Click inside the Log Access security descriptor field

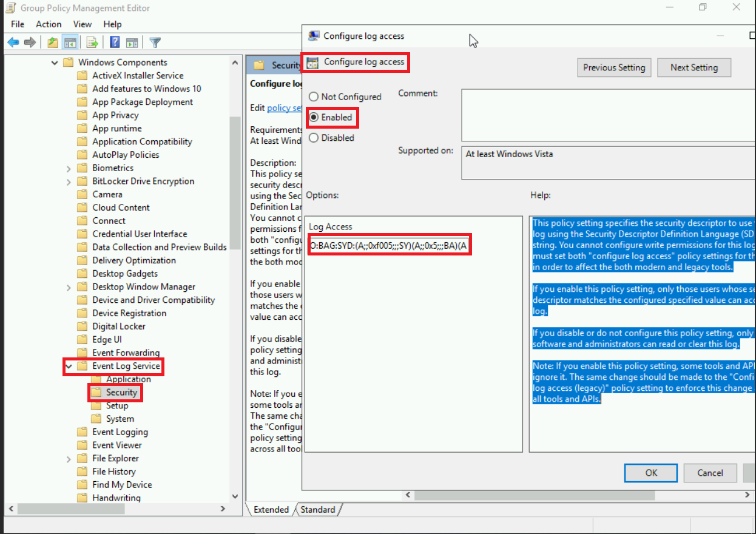tap(389, 245)
